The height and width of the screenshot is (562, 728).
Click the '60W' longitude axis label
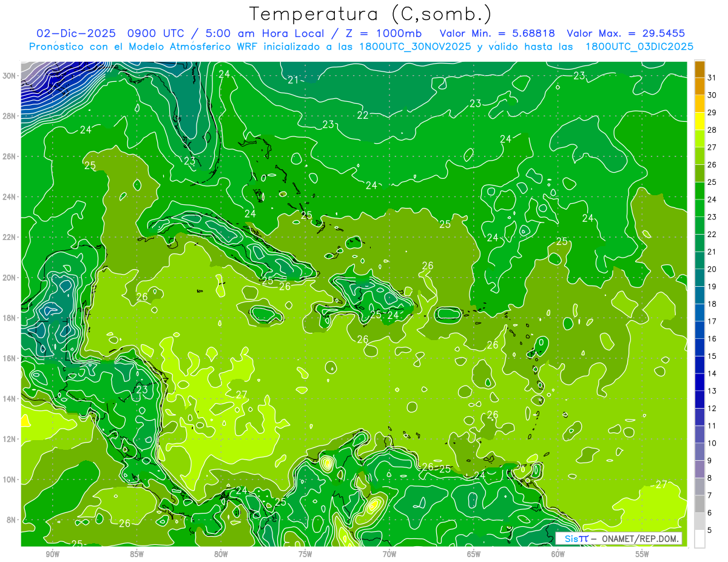[x=558, y=554]
